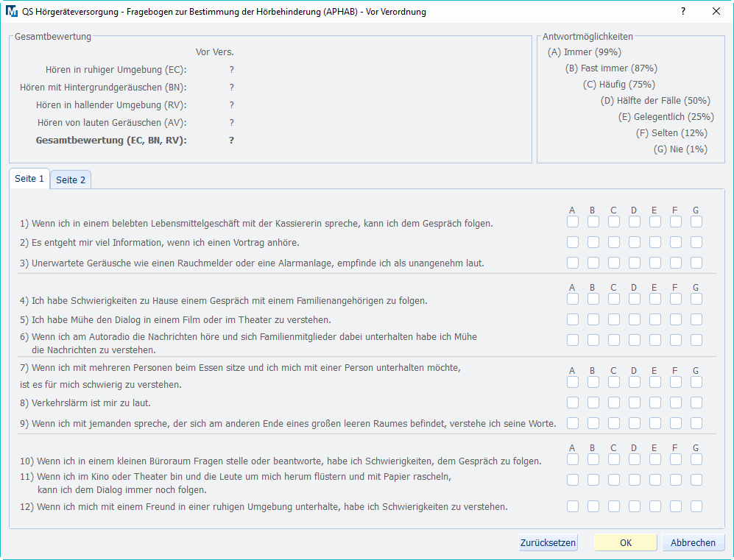The width and height of the screenshot is (734, 560).
Task: Check answer E for question 12
Action: 655,506
